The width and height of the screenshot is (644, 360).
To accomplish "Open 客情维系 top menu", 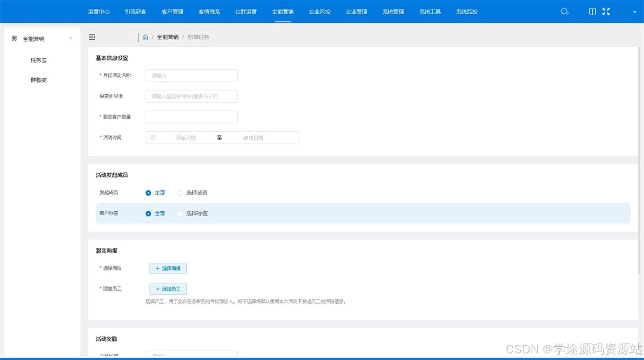I will 209,12.
